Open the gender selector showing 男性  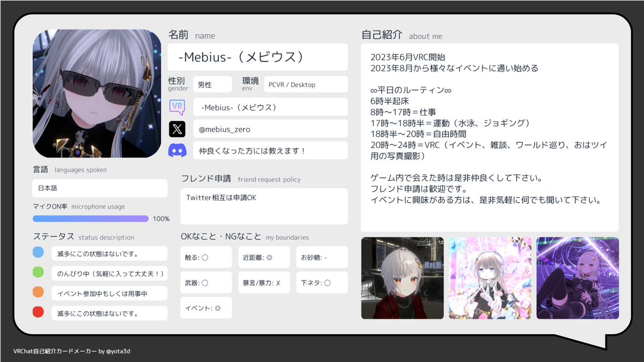[212, 84]
